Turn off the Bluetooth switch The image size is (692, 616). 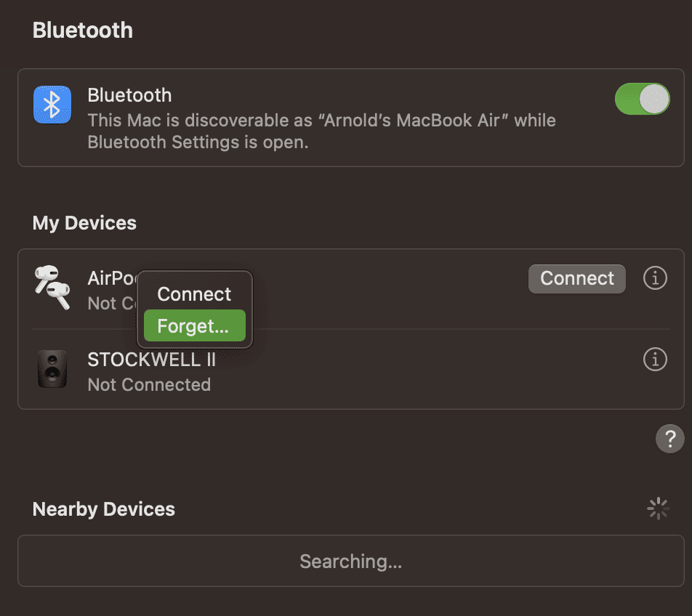point(642,99)
